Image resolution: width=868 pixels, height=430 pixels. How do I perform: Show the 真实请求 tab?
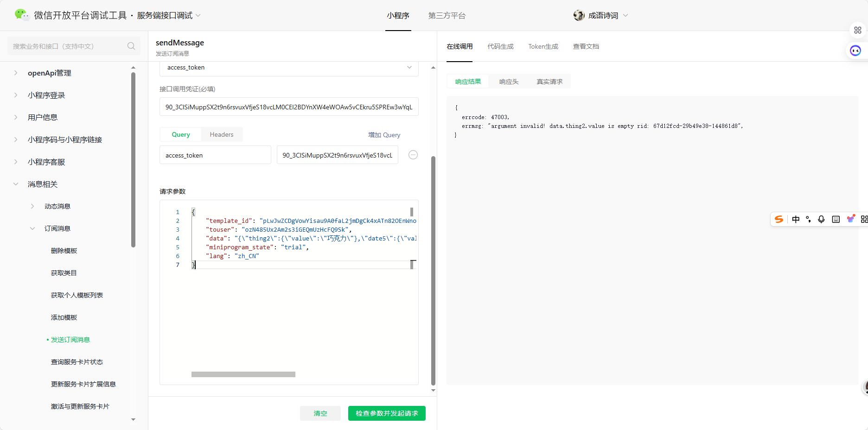tap(549, 82)
